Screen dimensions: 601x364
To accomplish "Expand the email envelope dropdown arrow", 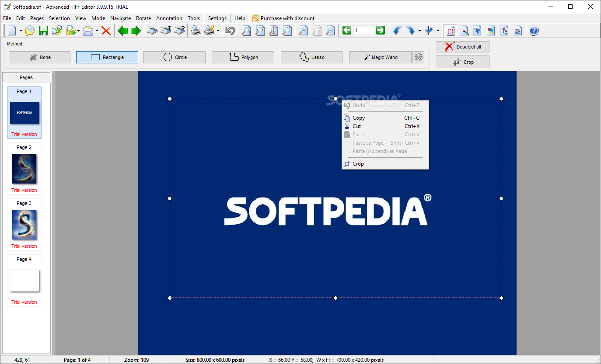I will click(x=97, y=31).
